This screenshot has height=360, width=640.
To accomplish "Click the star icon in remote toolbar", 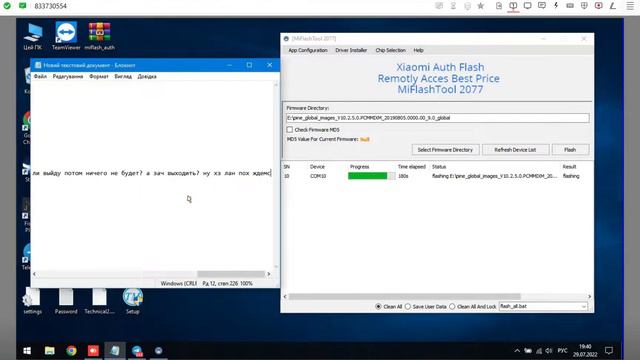I will [480, 6].
